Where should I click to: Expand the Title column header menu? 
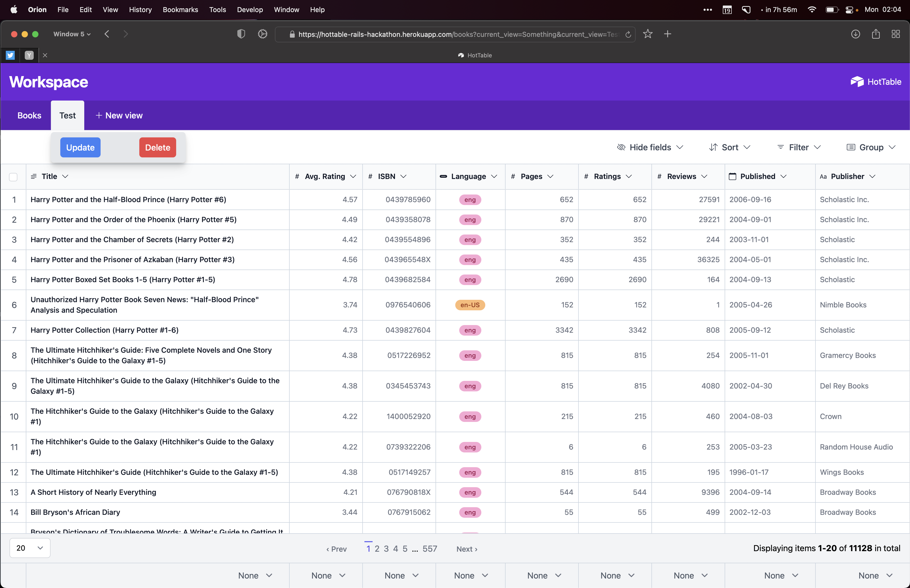click(x=65, y=176)
